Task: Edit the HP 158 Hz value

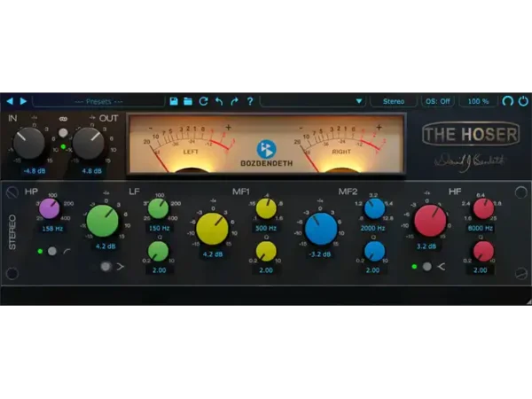Action: 52,229
